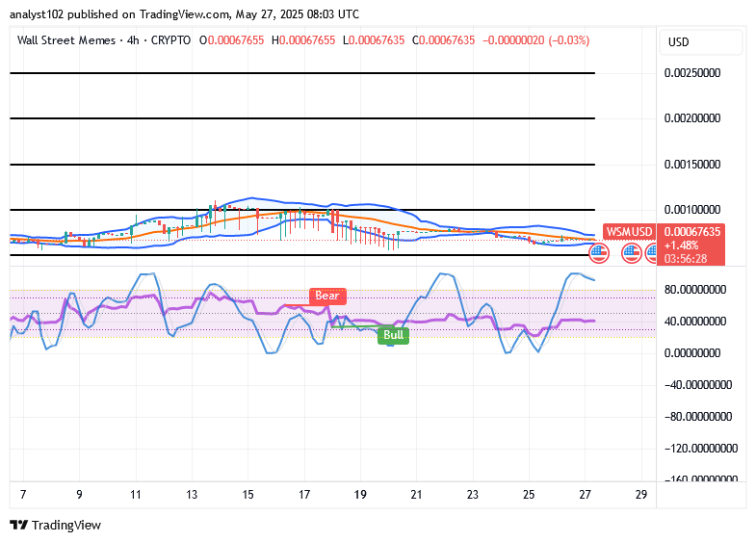The width and height of the screenshot is (756, 542).
Task: Click the 0.00100000 price axis label
Action: point(692,210)
